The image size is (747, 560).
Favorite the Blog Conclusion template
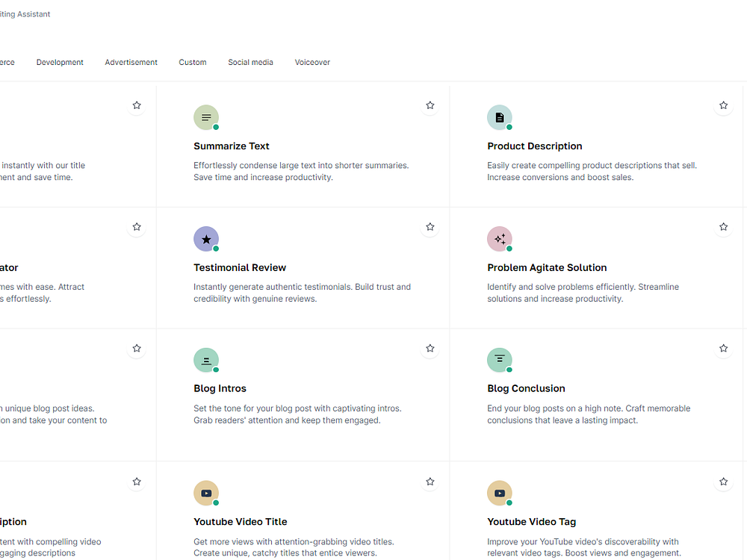[723, 348]
